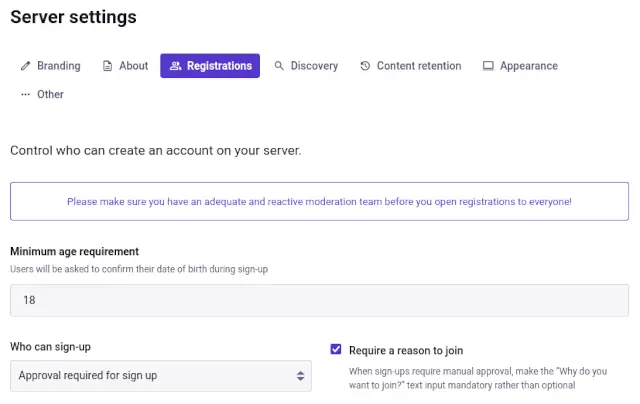
Task: Click the 'When sign-ups require manual approval' hint
Action: pyautogui.click(x=478, y=378)
